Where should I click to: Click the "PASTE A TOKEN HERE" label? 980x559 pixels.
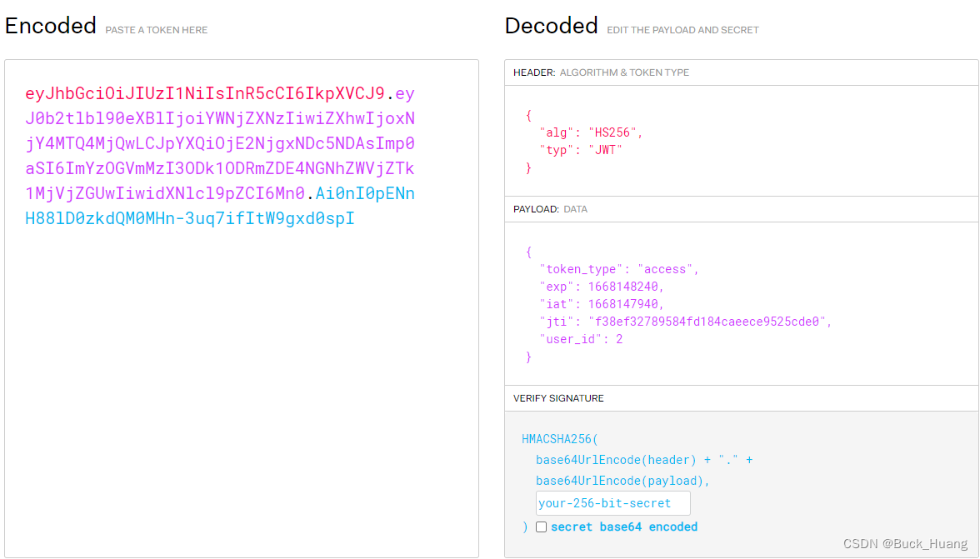pos(155,29)
